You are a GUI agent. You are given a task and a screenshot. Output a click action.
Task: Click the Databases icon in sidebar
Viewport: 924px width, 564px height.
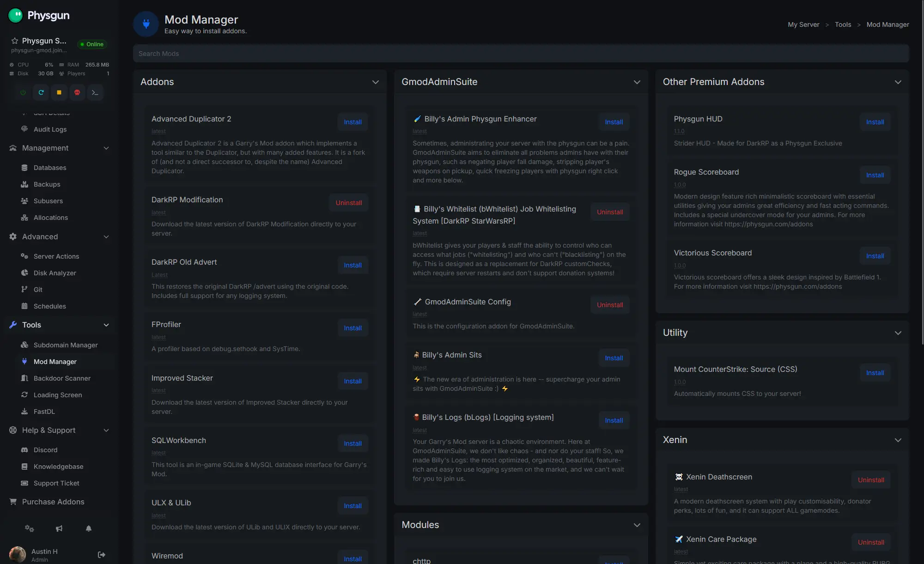coord(24,168)
